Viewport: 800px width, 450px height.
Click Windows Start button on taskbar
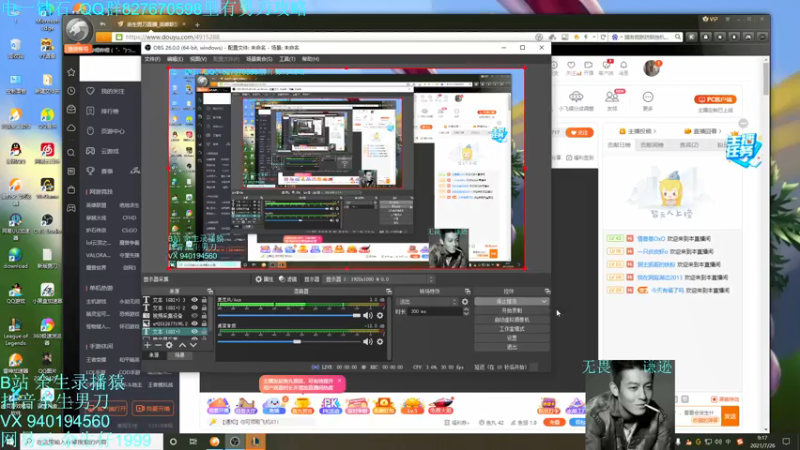(9, 441)
